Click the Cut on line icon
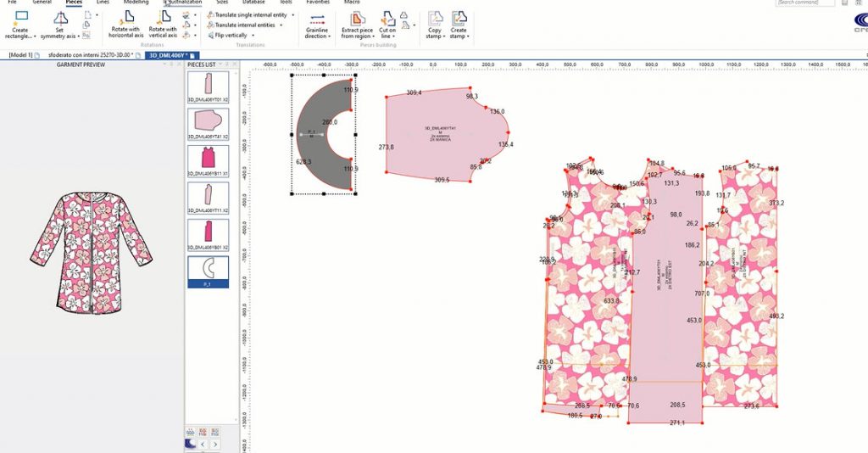The width and height of the screenshot is (868, 453). click(387, 19)
